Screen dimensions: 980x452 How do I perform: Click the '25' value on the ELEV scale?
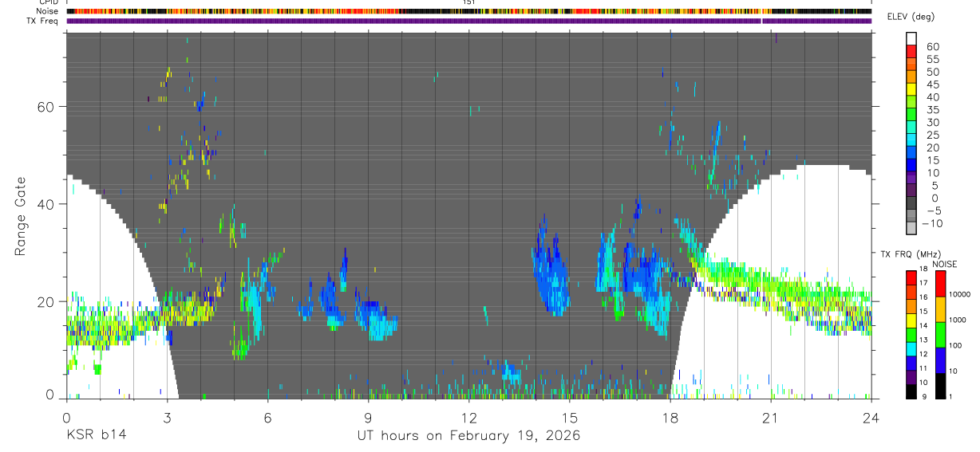click(x=932, y=136)
